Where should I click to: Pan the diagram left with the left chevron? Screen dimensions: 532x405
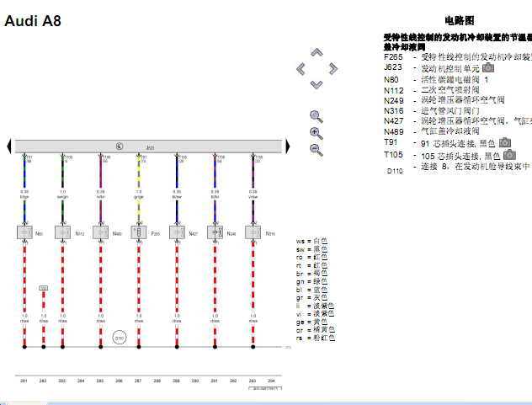point(301,69)
